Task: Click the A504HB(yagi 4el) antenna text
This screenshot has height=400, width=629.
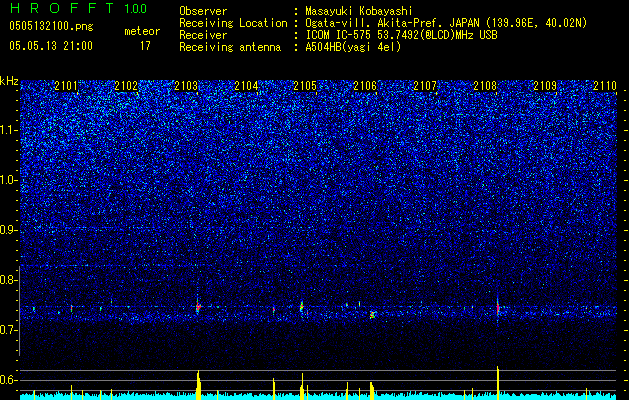Action: click(x=353, y=47)
